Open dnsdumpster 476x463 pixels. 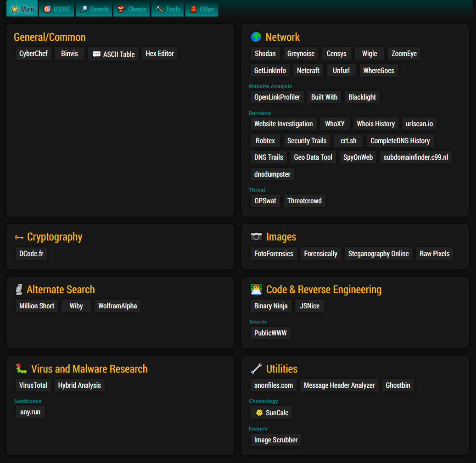[x=272, y=174]
